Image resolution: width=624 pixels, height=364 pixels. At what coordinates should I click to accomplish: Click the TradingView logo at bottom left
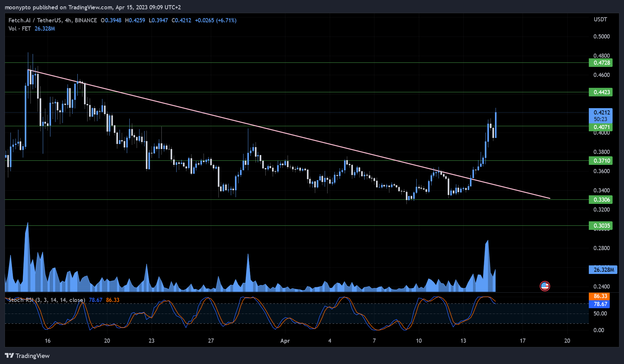pos(27,356)
